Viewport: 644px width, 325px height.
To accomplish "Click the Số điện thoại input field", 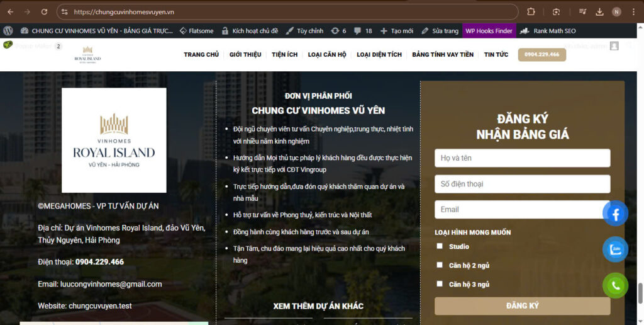I will coord(523,184).
